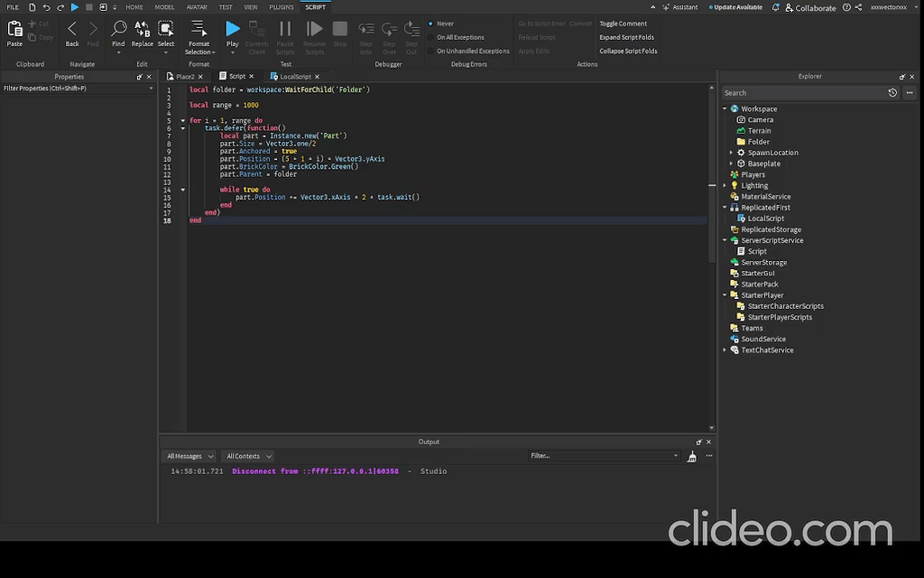
Task: Open the All Contexts dropdown in Output
Action: pos(247,455)
